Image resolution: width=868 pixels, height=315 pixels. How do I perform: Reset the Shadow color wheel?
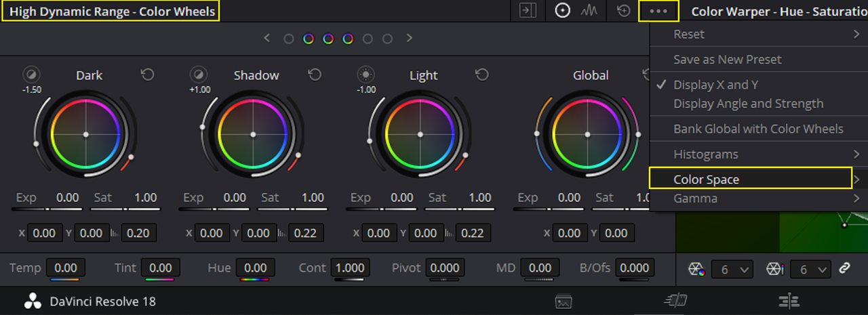pos(315,75)
